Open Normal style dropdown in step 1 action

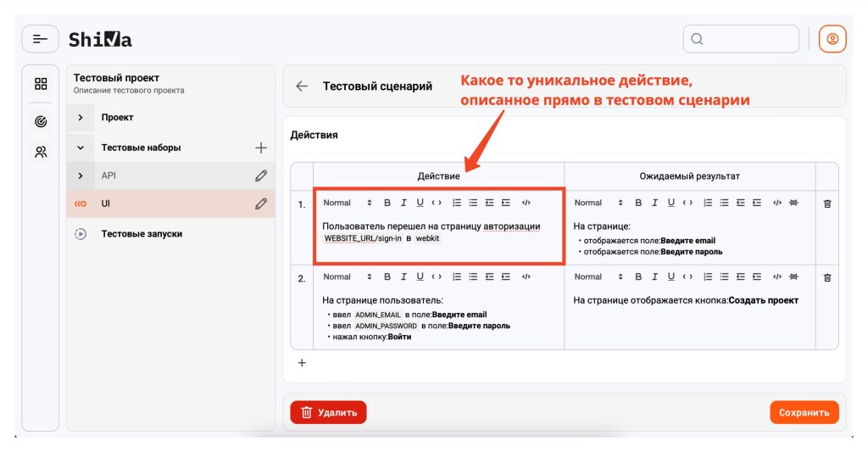coord(348,203)
